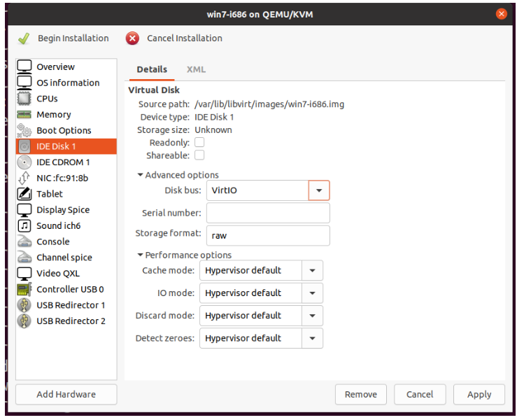Image resolution: width=524 pixels, height=420 pixels.
Task: Click the Console serial port icon
Action: tap(24, 241)
